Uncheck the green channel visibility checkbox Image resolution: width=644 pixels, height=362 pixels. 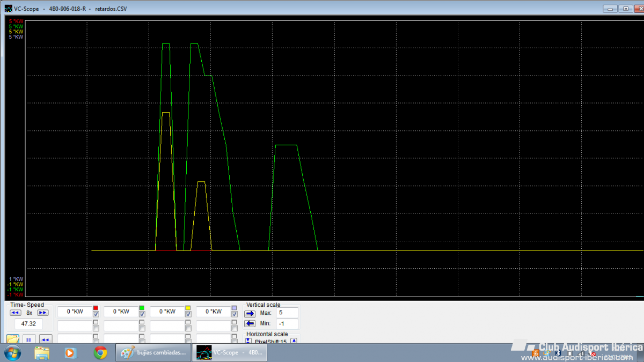[142, 314]
